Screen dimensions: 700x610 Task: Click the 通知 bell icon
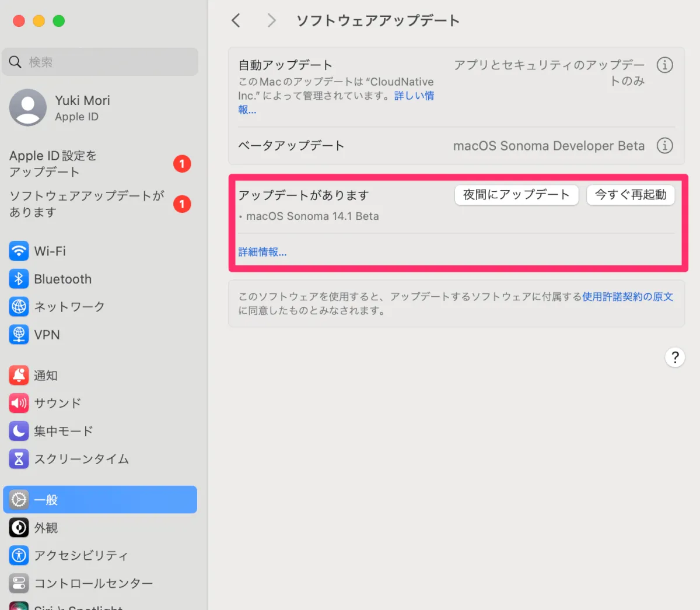[19, 375]
